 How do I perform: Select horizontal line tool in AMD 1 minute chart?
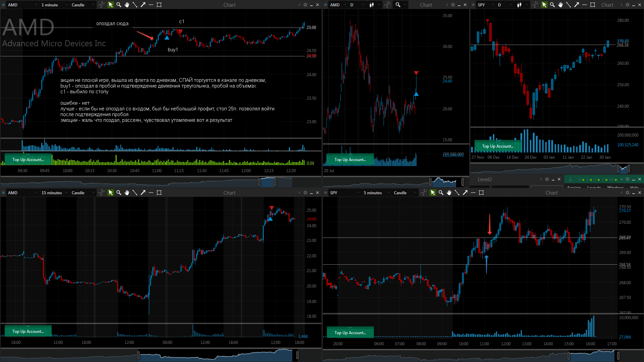coord(151,5)
